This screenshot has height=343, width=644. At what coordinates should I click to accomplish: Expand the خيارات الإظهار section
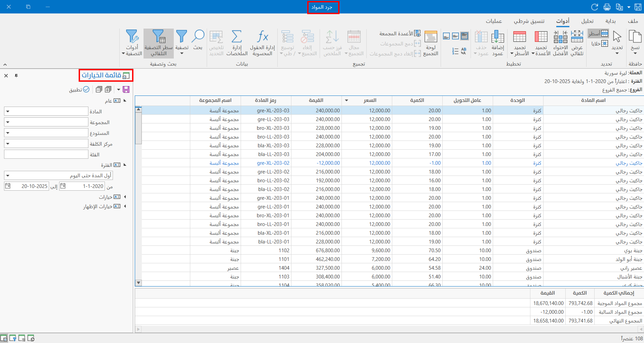125,206
